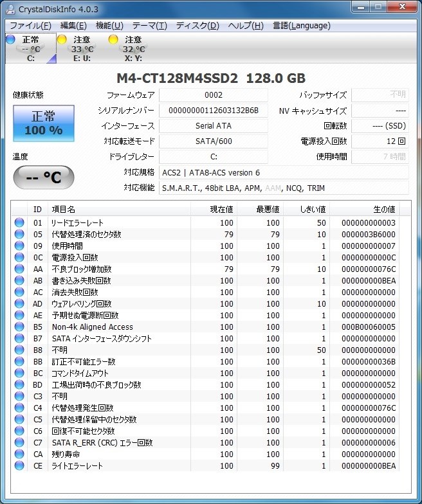Click the status orb of row AA 不良ブロック増加数

pyautogui.click(x=19, y=269)
